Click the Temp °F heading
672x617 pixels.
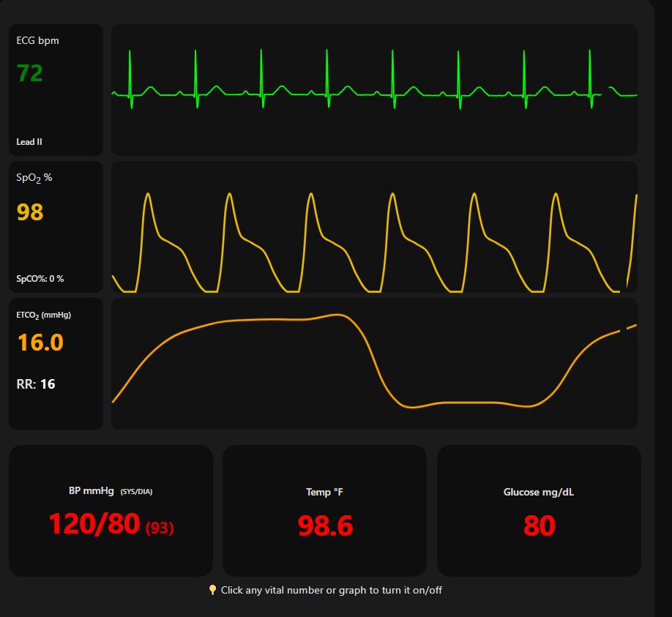[x=324, y=492]
